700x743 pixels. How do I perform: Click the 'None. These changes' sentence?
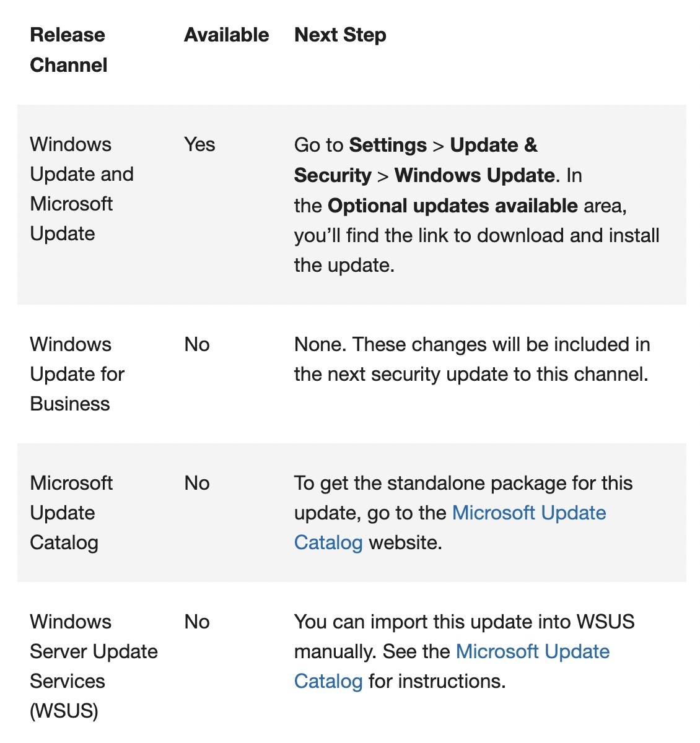472,359
